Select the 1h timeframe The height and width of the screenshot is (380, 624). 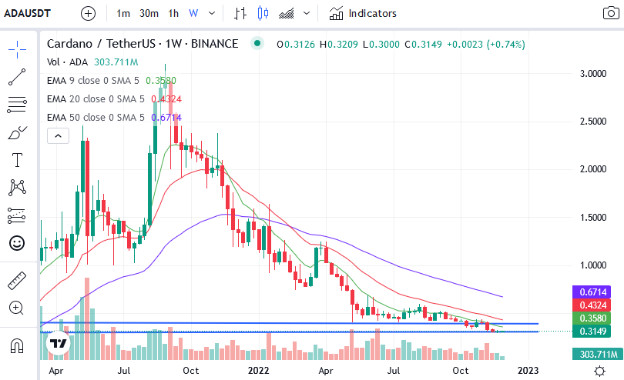click(x=174, y=14)
